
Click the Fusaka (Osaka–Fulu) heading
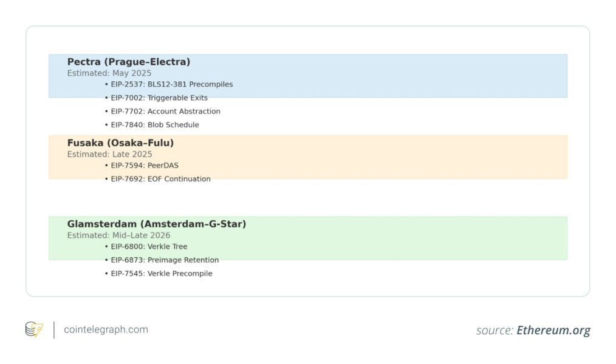pyautogui.click(x=120, y=143)
